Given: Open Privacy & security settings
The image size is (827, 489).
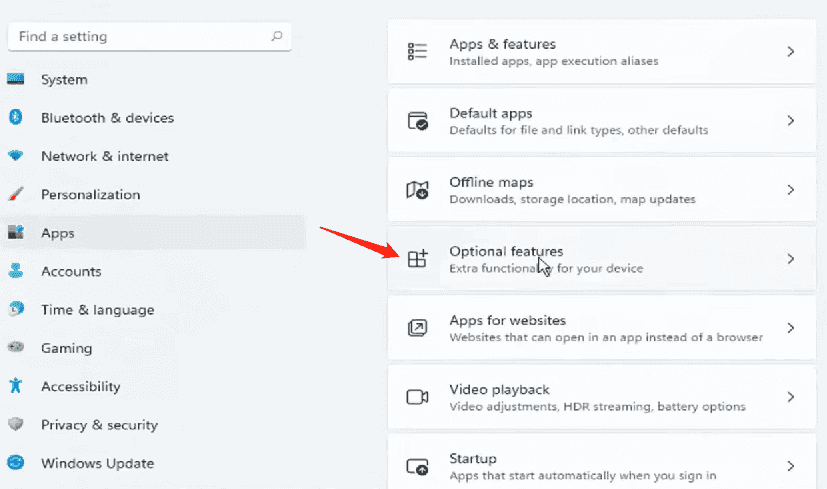Looking at the screenshot, I should coord(99,425).
